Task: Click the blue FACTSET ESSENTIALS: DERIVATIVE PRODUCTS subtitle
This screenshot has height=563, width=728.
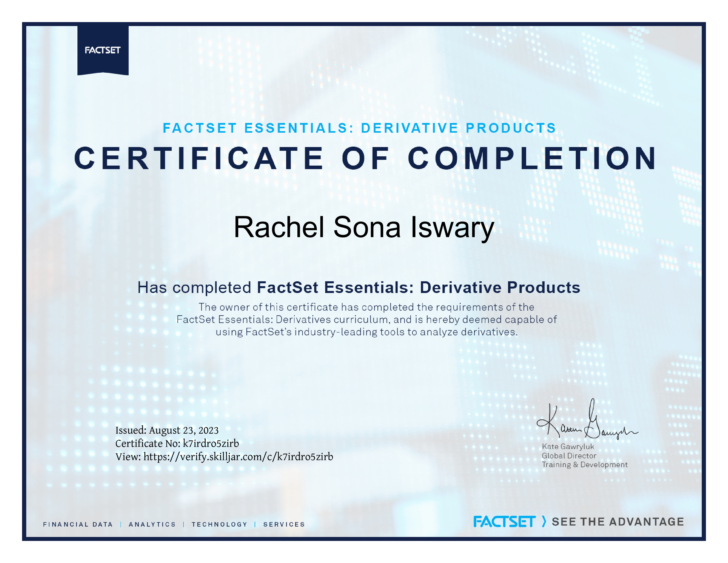Action: coord(359,128)
